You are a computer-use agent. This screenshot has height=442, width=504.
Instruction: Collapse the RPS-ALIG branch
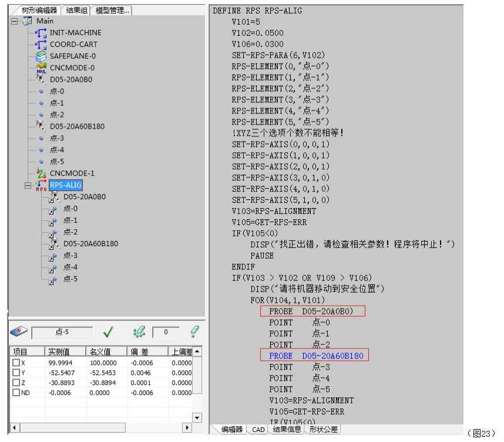click(26, 185)
